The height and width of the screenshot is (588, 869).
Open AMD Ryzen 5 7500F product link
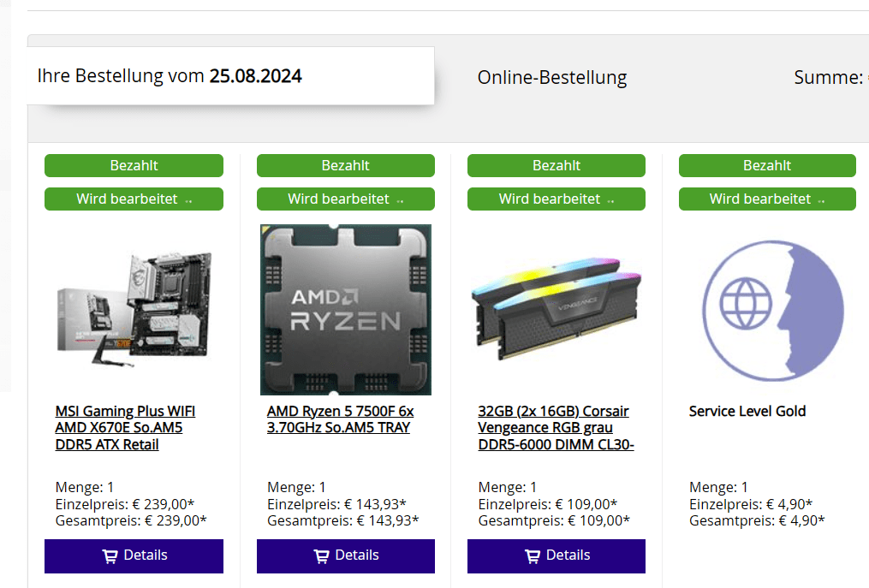pyautogui.click(x=340, y=419)
